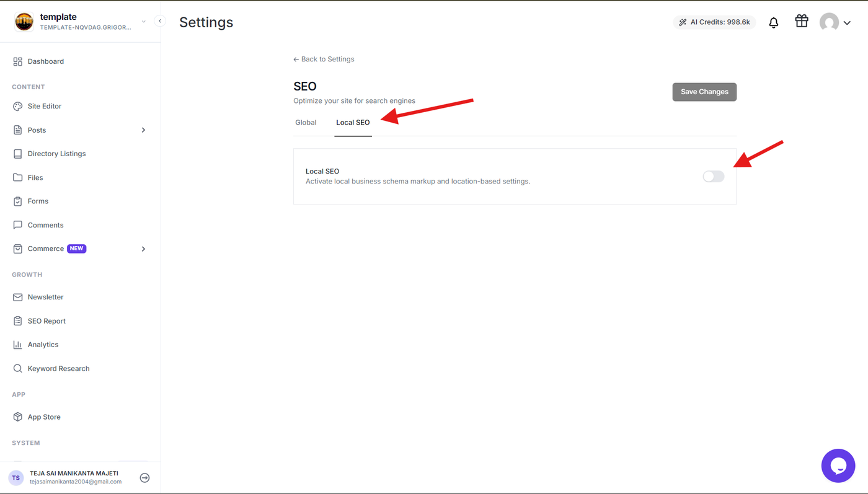Viewport: 868px width, 494px height.
Task: Open the notifications bell icon
Action: click(774, 23)
